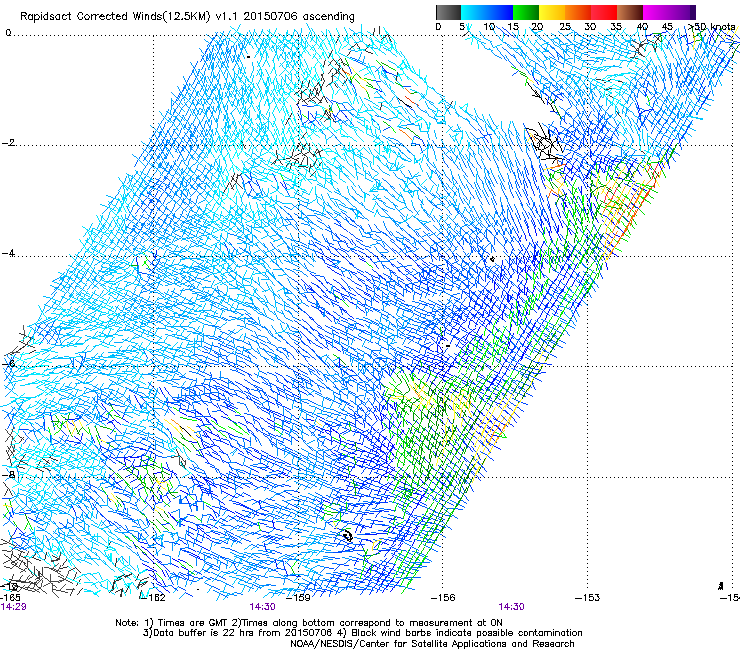Click the legend tick label '25'
Image resolution: width=740 pixels, height=650 pixels.
coord(564,27)
